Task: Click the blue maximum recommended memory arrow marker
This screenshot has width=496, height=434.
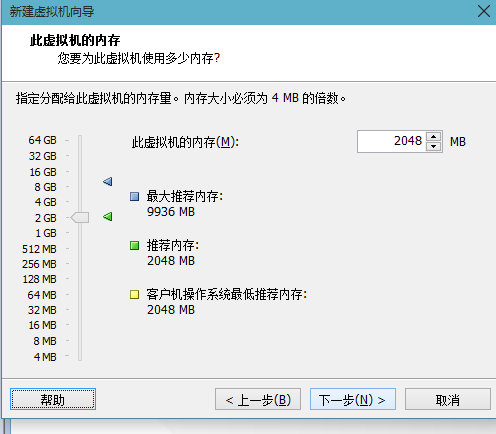Action: click(108, 181)
